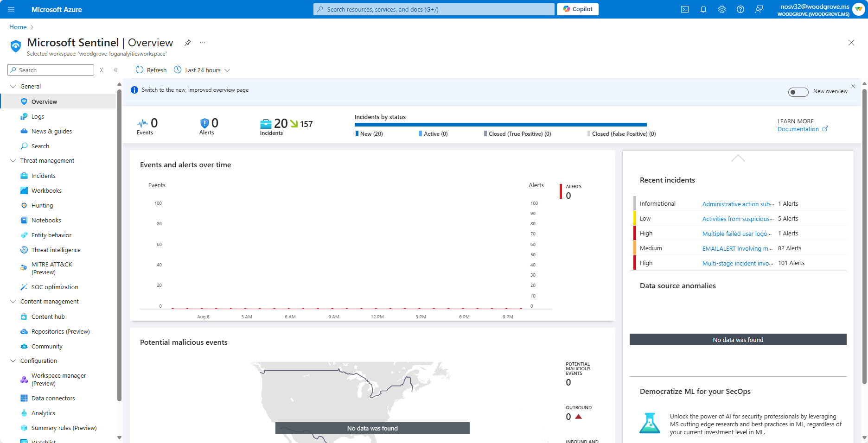Open the feedback icon in the header
This screenshot has width=868, height=443.
759,9
